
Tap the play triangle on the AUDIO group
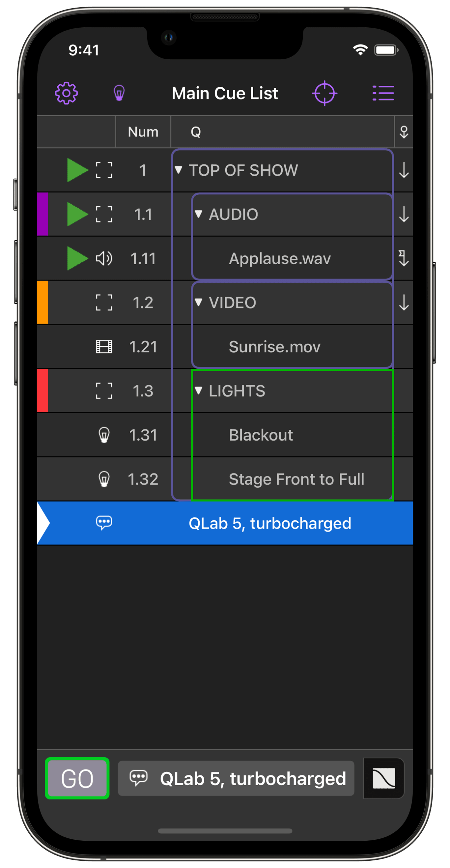coord(78,214)
